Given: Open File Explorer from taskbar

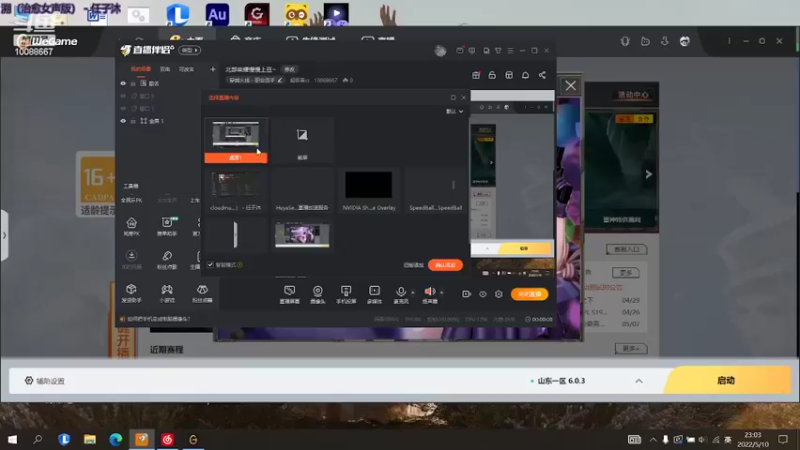Looking at the screenshot, I should click(x=90, y=439).
